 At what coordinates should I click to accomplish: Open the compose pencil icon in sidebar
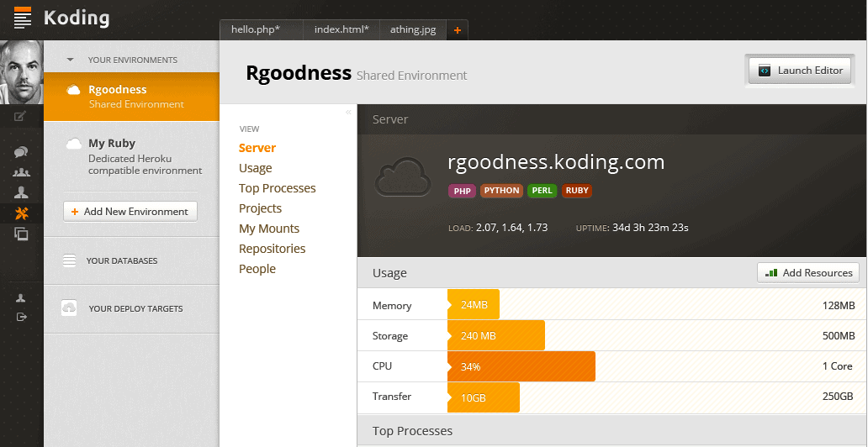pos(20,116)
